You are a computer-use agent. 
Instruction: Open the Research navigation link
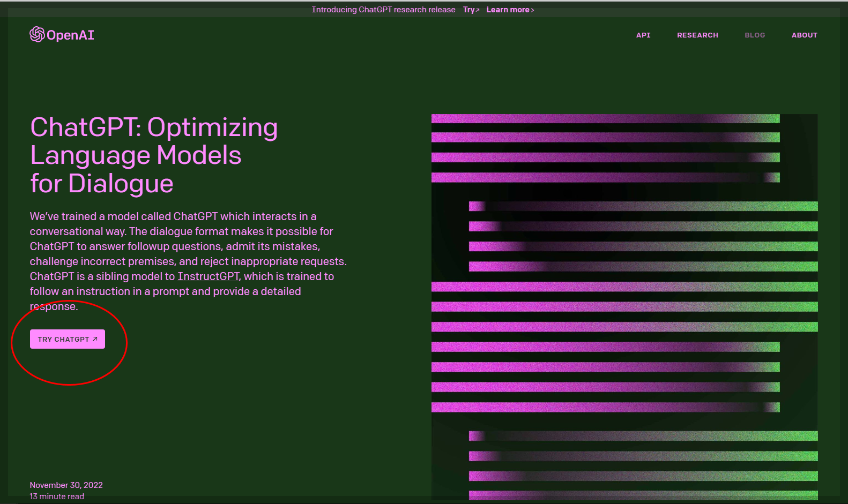coord(697,35)
